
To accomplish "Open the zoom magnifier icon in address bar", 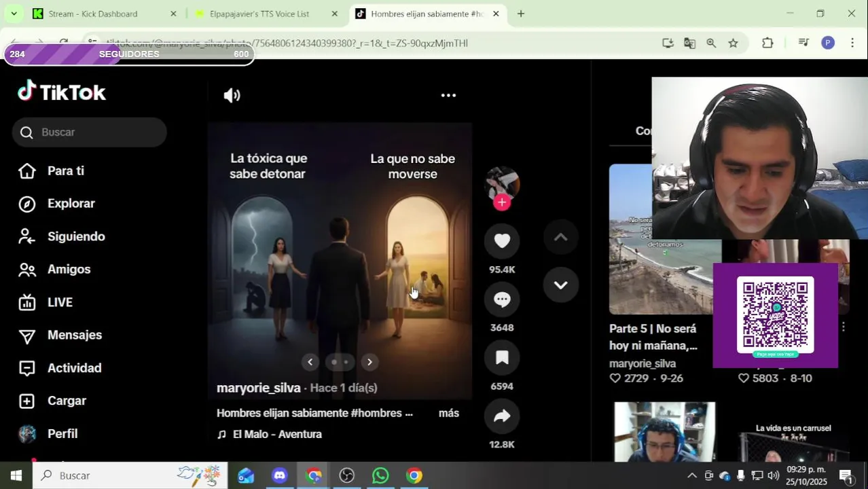I will coord(711,43).
